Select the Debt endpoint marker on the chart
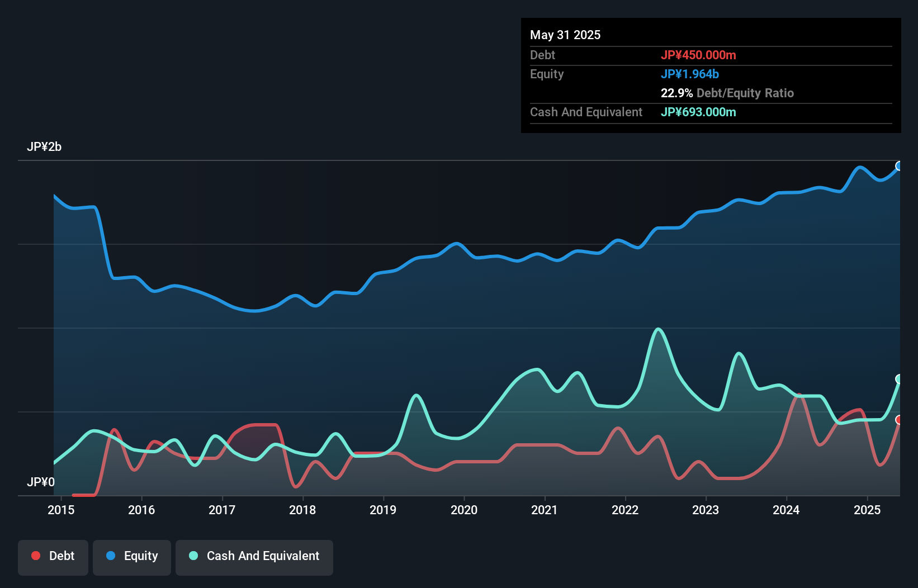This screenshot has width=918, height=588. [899, 419]
